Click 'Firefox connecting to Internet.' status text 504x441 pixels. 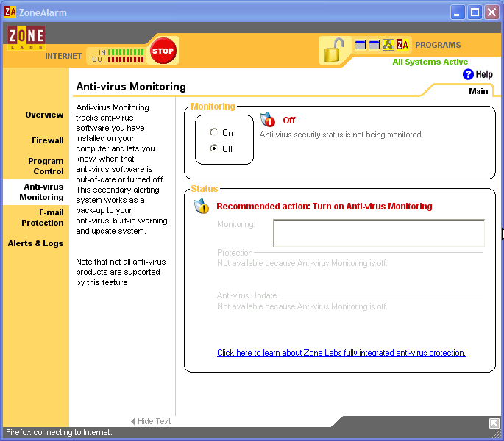(x=59, y=432)
